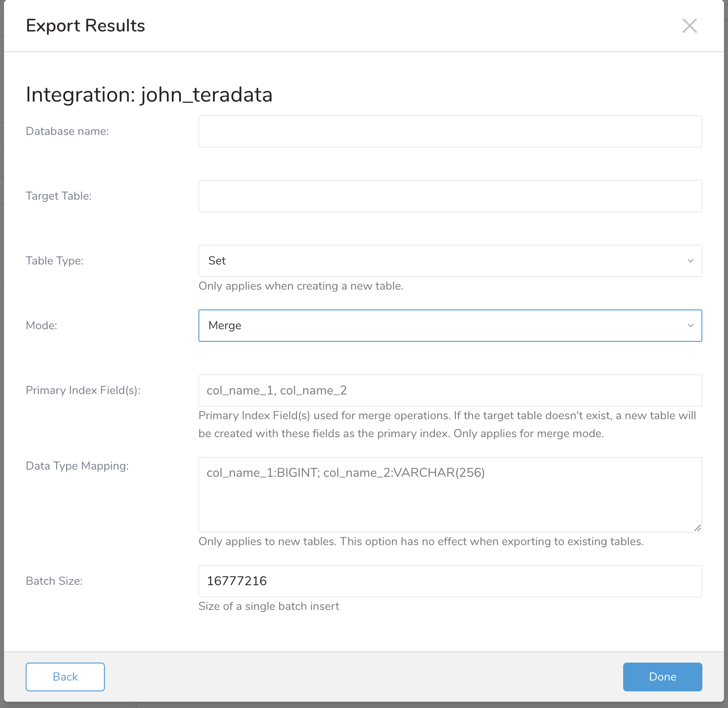Click the 'Batch Size:' label

pos(54,581)
